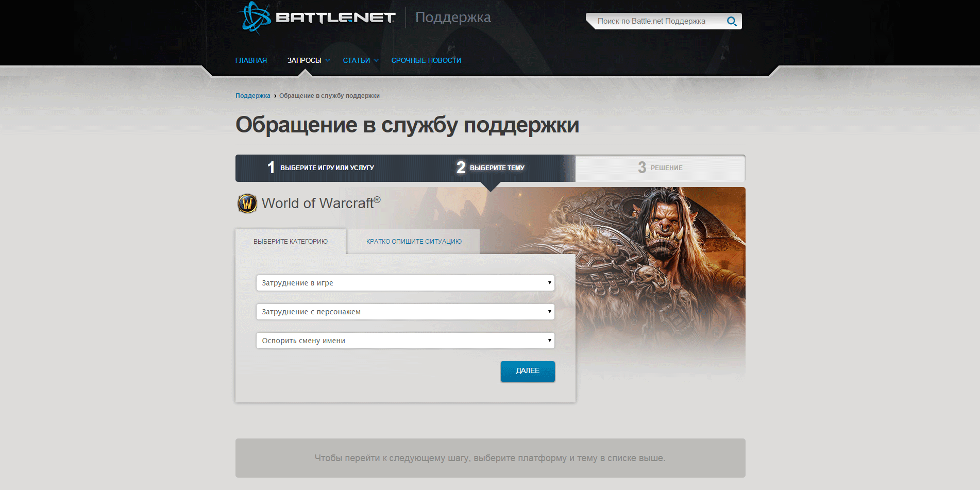
Task: Click the Battle.net logo
Action: [316, 18]
